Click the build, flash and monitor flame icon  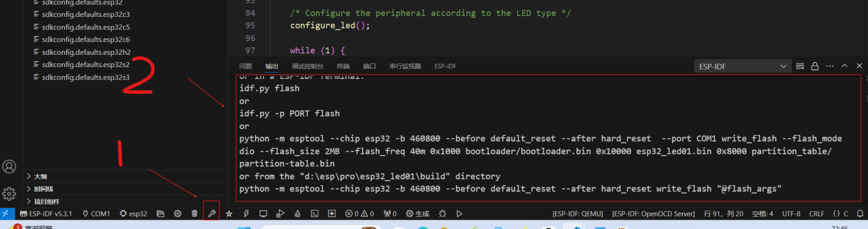pyautogui.click(x=297, y=214)
